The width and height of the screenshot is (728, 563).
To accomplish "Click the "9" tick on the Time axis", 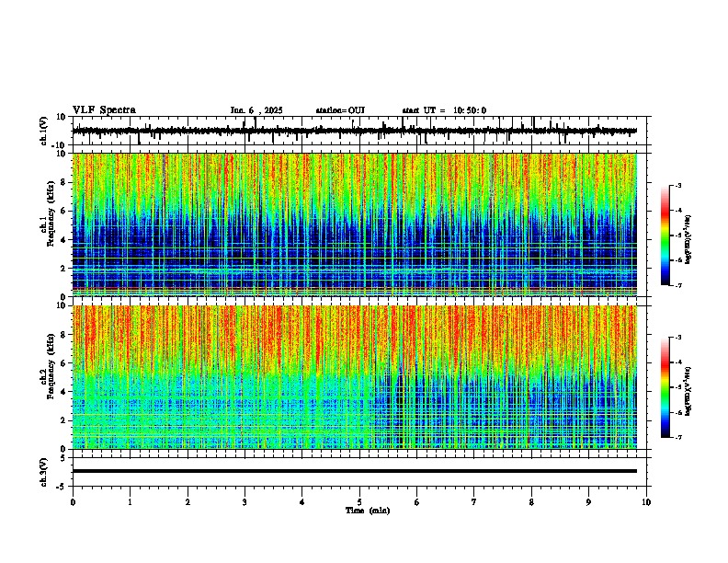I will pos(588,502).
